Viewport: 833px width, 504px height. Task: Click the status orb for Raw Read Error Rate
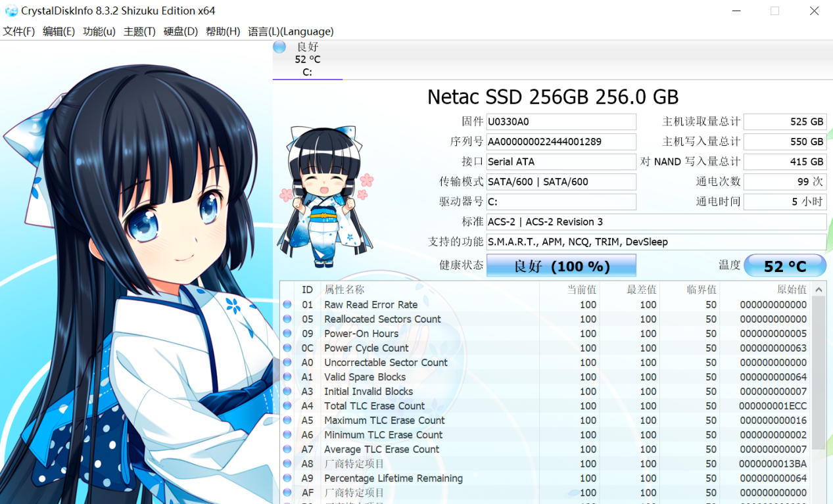click(287, 304)
